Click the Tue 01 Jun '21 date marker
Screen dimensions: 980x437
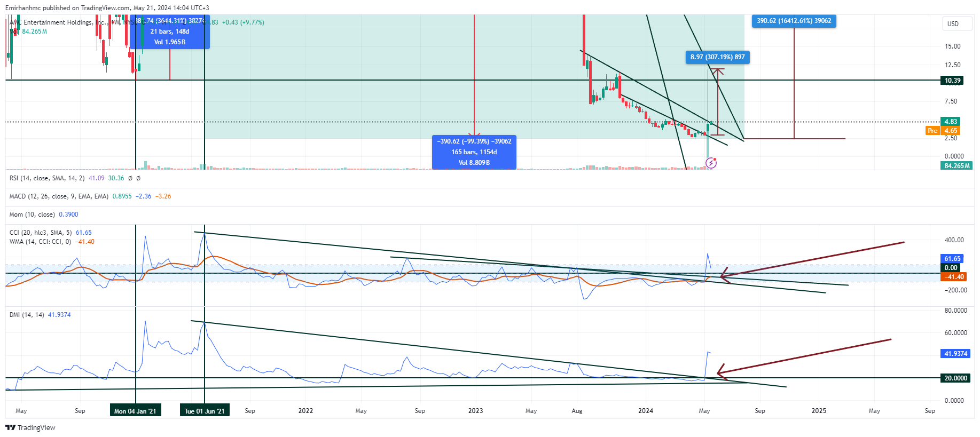(x=205, y=411)
